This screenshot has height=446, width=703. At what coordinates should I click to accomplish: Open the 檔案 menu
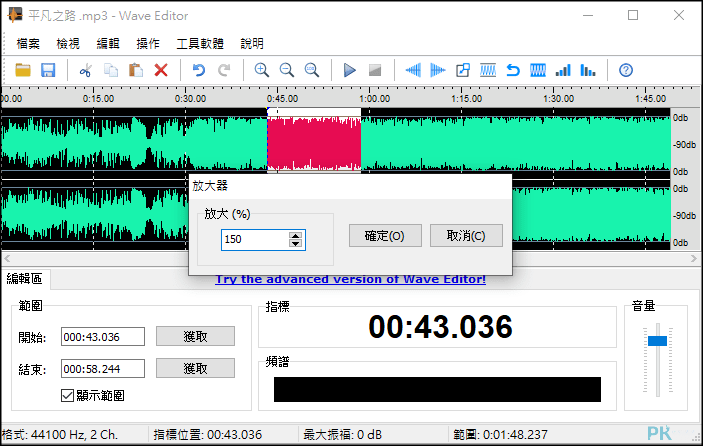pyautogui.click(x=28, y=43)
